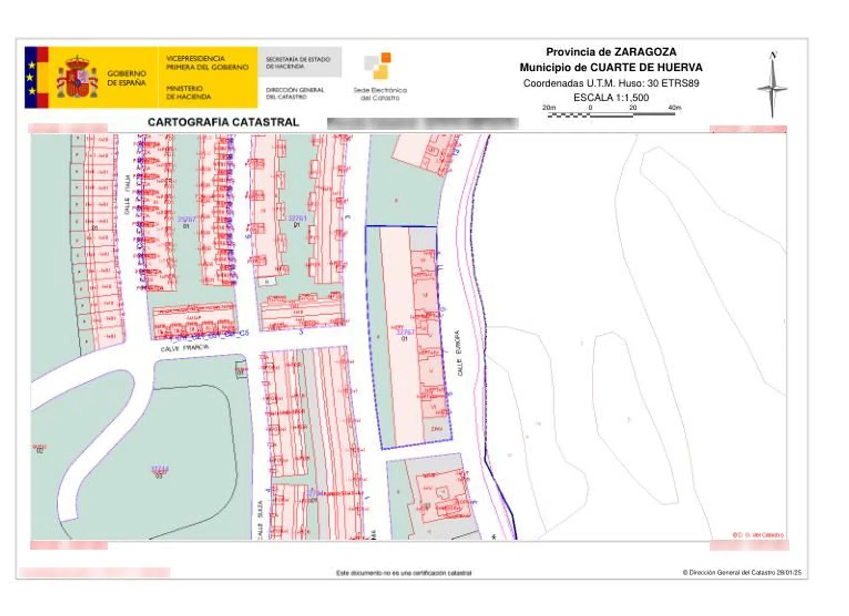Click the Ministerio de Hacienda label

coord(188,93)
